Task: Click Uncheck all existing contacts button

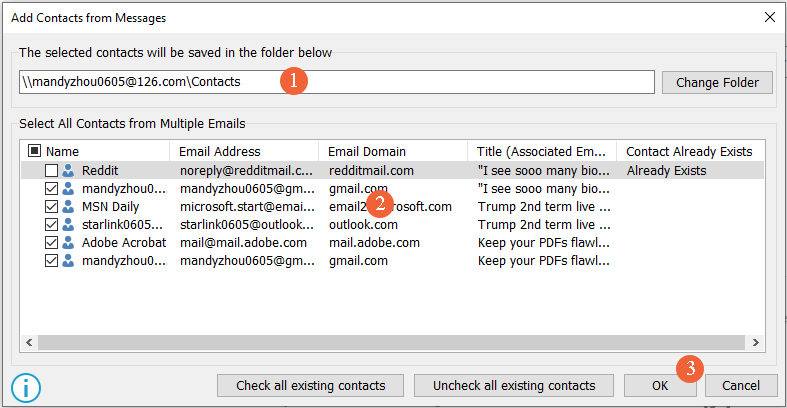Action: (x=514, y=385)
